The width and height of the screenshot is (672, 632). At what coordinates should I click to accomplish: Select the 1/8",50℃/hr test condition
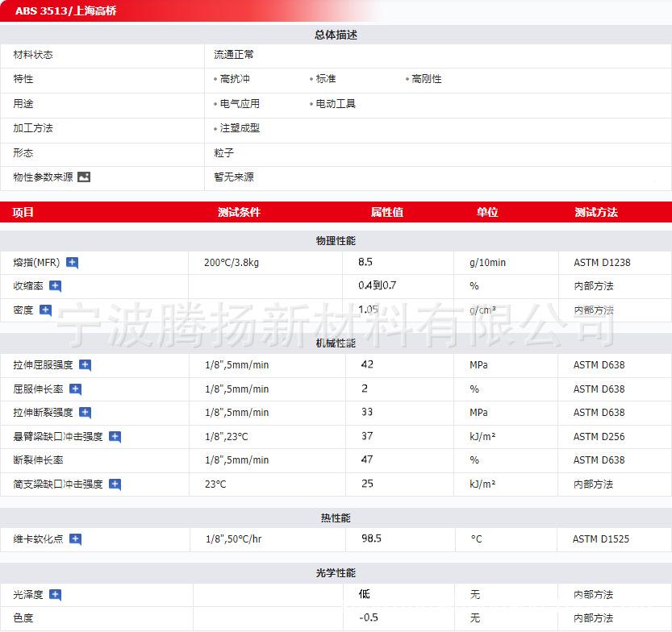coord(234,538)
